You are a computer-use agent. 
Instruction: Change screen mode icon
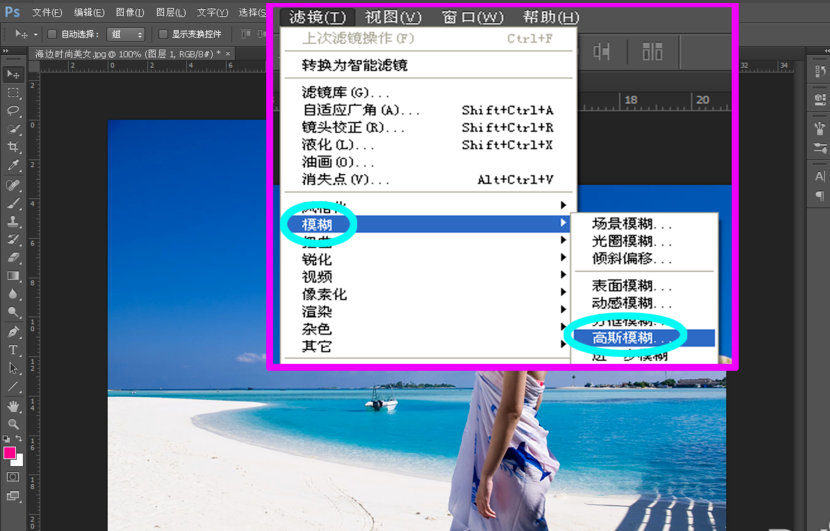click(13, 496)
